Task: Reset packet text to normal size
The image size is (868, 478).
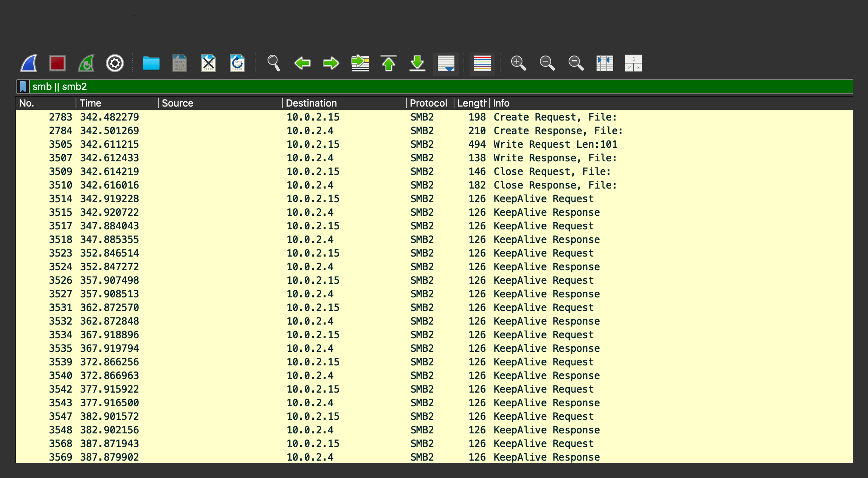Action: pyautogui.click(x=576, y=63)
